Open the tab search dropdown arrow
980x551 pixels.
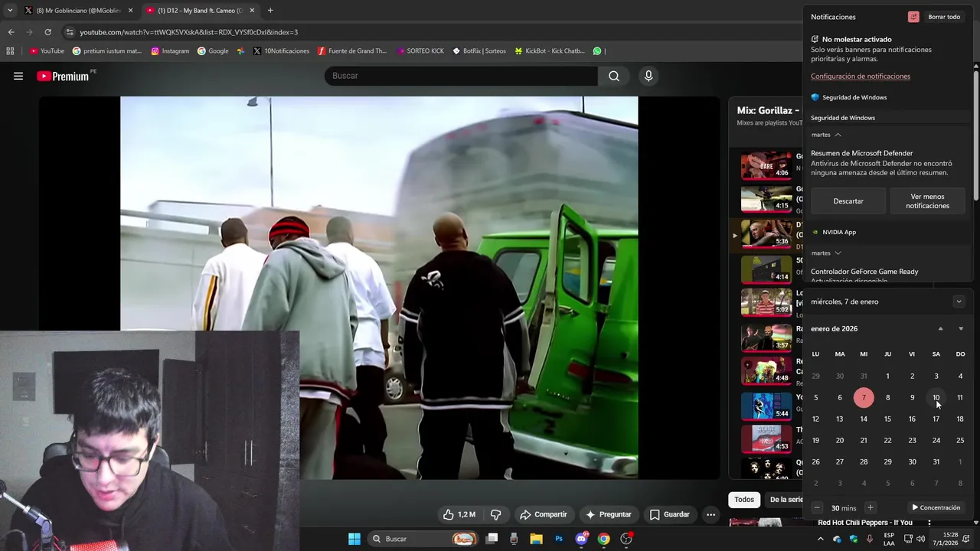pos(10,11)
